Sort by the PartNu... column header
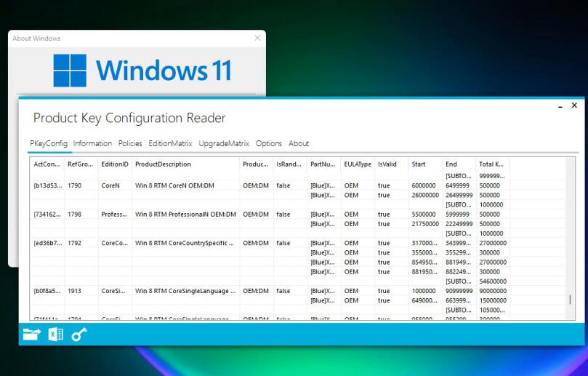 323,164
